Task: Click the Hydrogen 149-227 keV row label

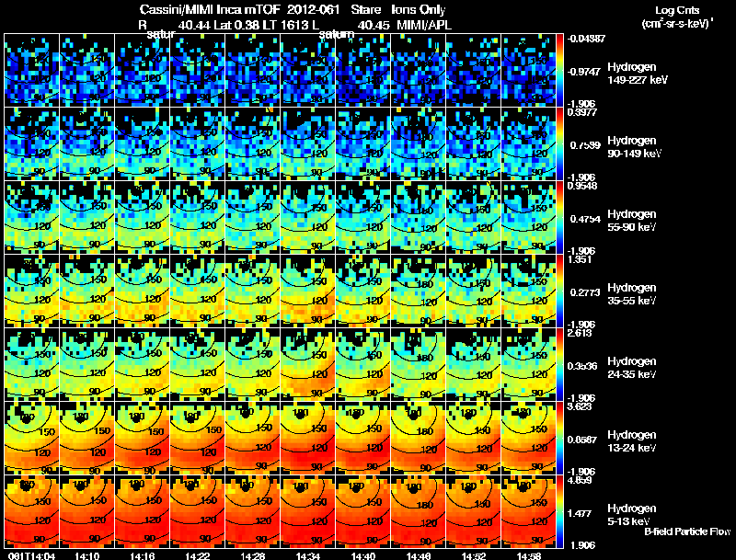Action: click(x=638, y=74)
